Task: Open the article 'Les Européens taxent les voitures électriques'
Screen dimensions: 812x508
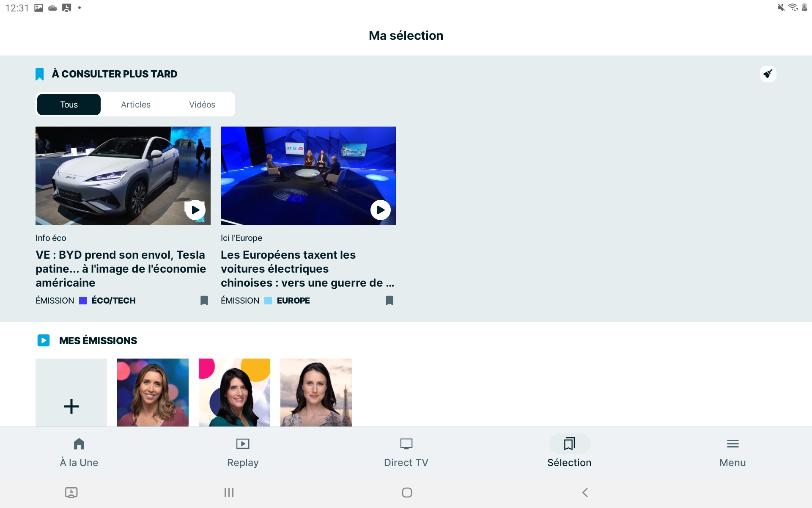Action: [x=307, y=269]
